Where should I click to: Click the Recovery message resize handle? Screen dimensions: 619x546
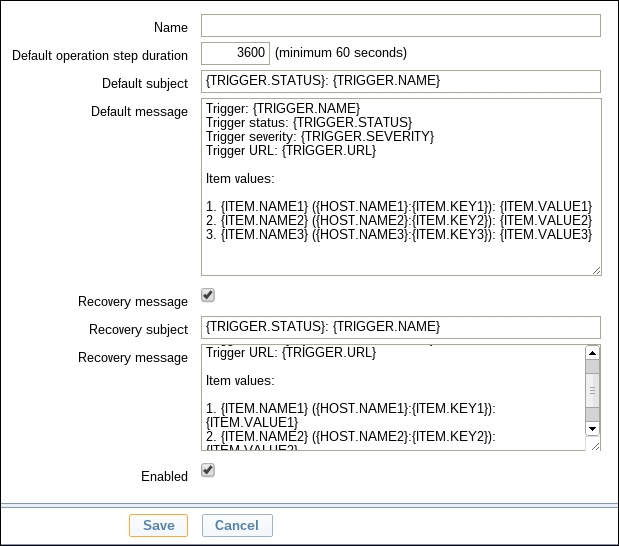tap(596, 446)
